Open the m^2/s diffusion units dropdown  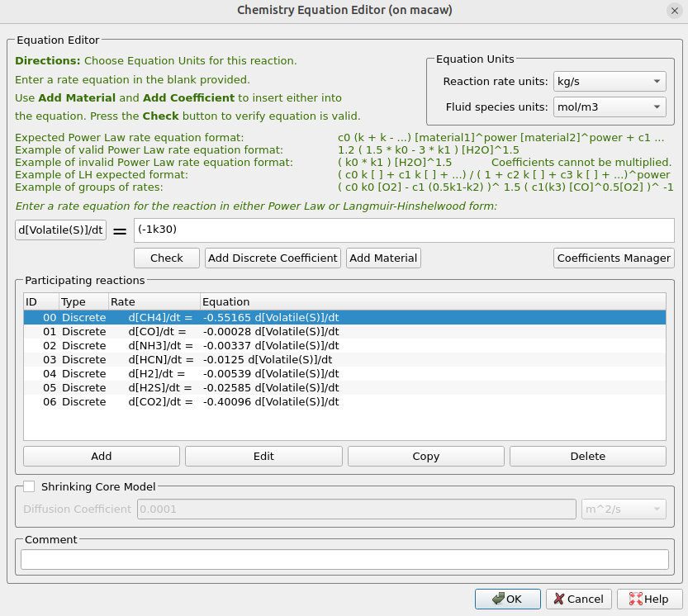tap(624, 509)
